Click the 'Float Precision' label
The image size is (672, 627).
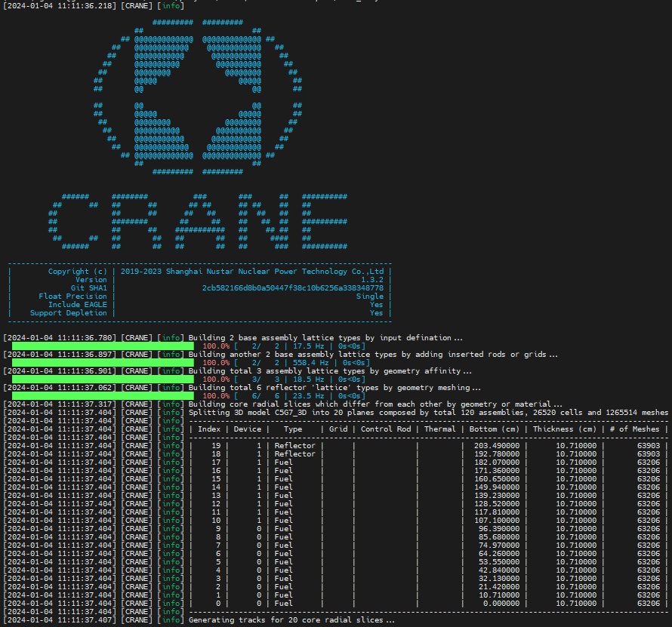tap(72, 297)
